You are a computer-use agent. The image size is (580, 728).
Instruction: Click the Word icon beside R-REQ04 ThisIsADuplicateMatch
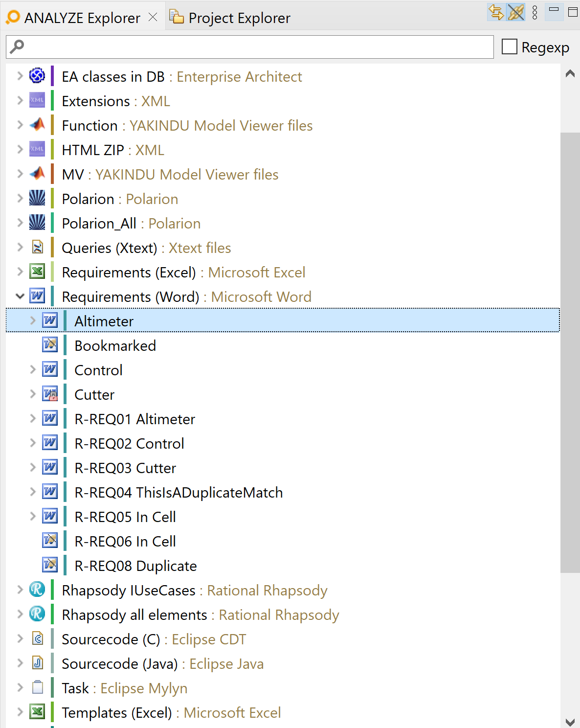pyautogui.click(x=50, y=492)
